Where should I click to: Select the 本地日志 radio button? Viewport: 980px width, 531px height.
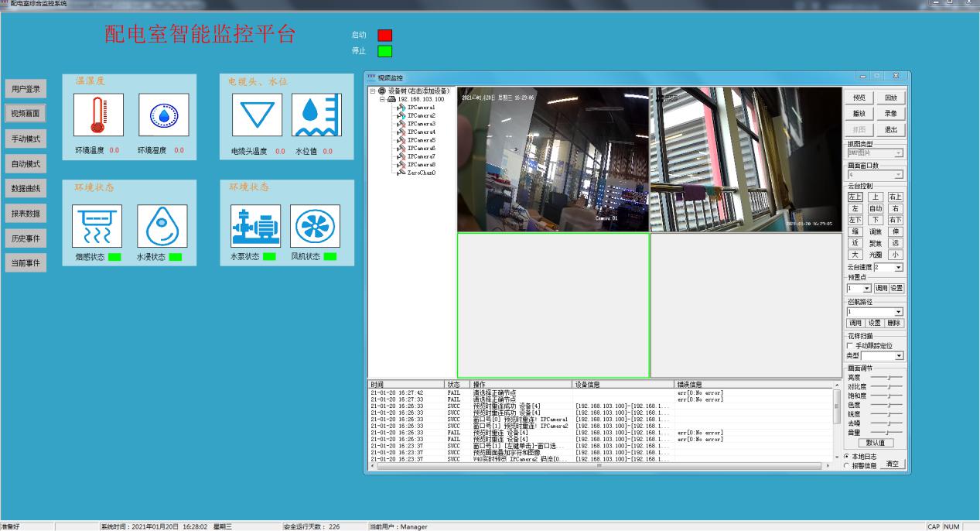pyautogui.click(x=848, y=457)
